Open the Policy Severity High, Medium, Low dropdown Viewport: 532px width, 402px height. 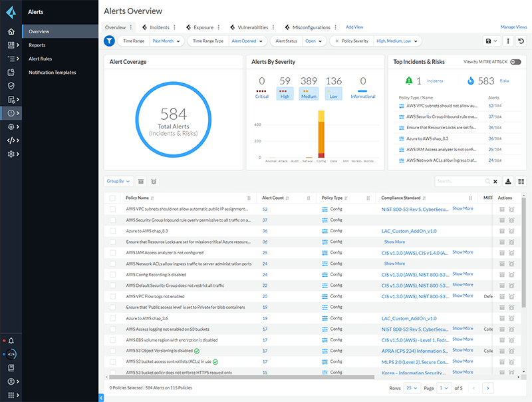[x=396, y=41]
